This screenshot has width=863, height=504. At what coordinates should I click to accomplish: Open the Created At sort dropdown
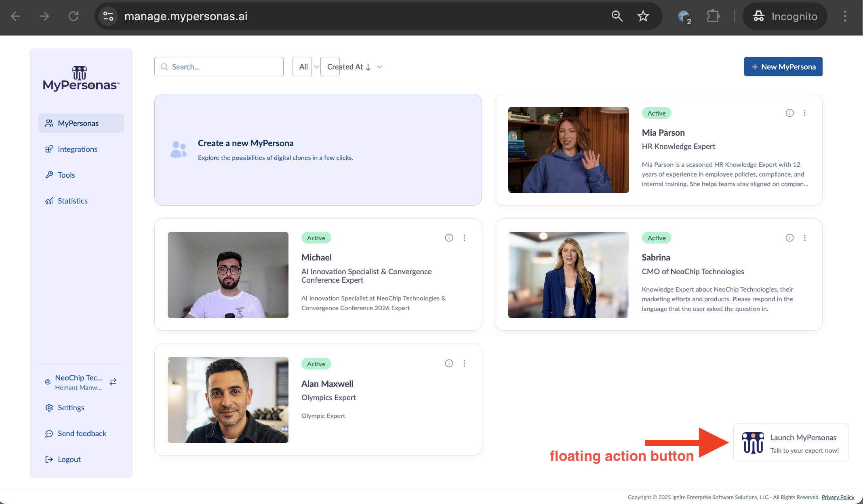click(352, 67)
